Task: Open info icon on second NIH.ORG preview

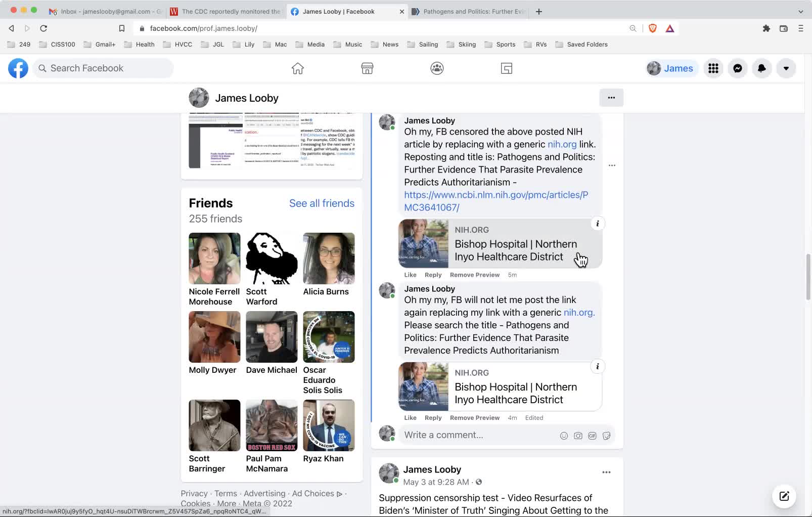Action: (x=598, y=367)
